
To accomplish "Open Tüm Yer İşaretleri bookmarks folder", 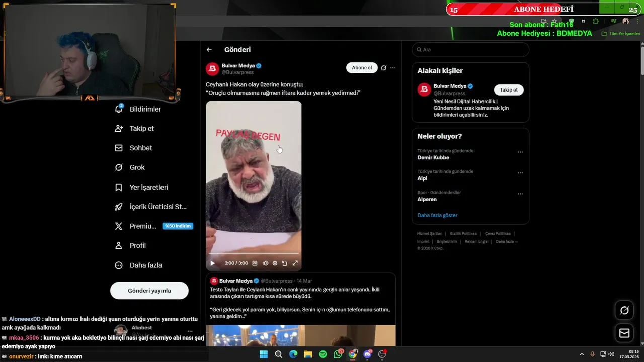I will coord(621,34).
